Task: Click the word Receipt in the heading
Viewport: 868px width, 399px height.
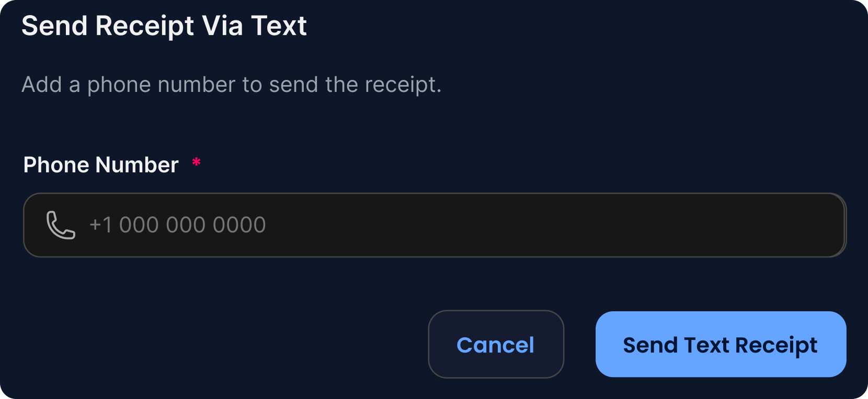Action: [x=145, y=26]
